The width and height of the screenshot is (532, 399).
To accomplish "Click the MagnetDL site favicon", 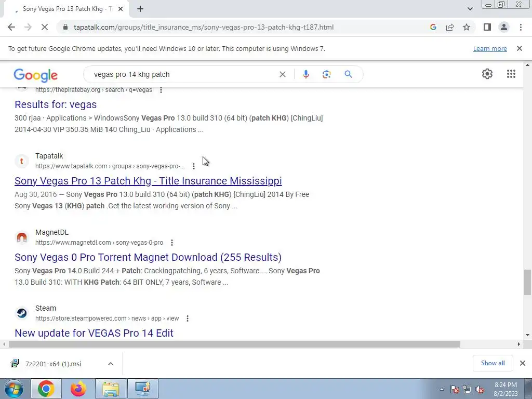I will (22, 237).
